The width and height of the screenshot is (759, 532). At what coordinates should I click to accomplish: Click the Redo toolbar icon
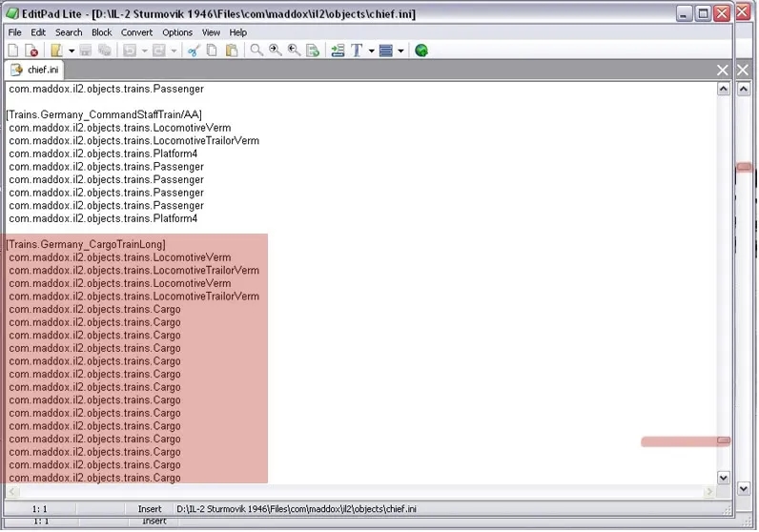coord(159,51)
